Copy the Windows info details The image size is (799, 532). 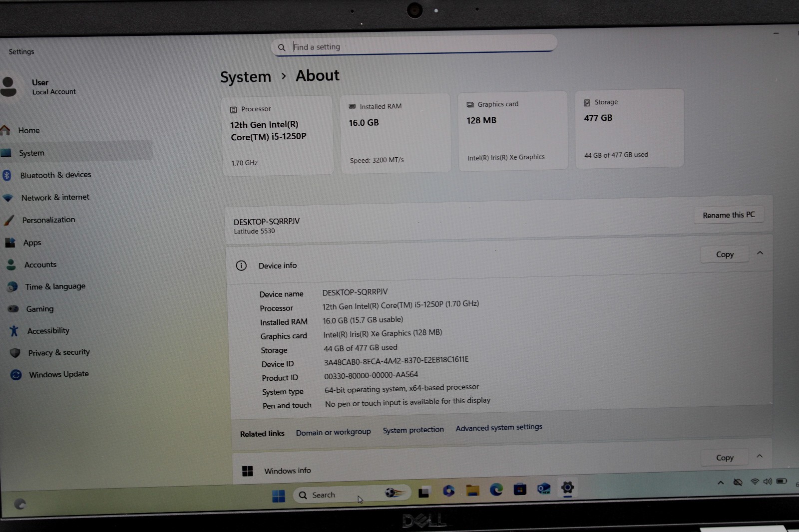tap(725, 458)
